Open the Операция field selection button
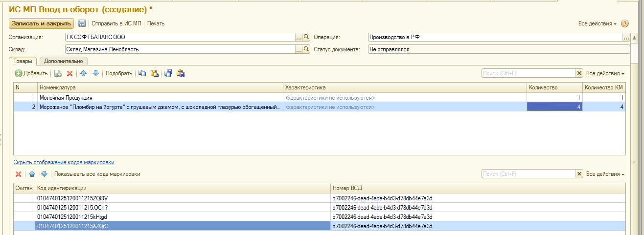Image resolution: width=644 pixels, height=235 pixels. (625, 37)
